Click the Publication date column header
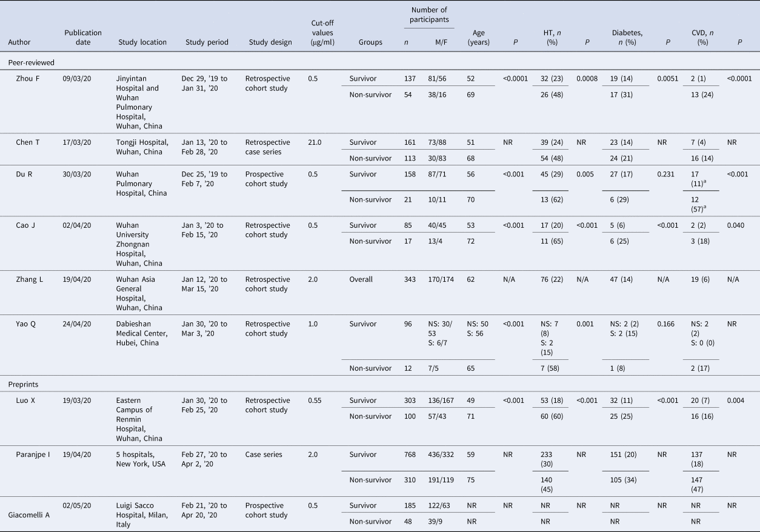Viewport: 760px width, 532px height. (x=83, y=38)
